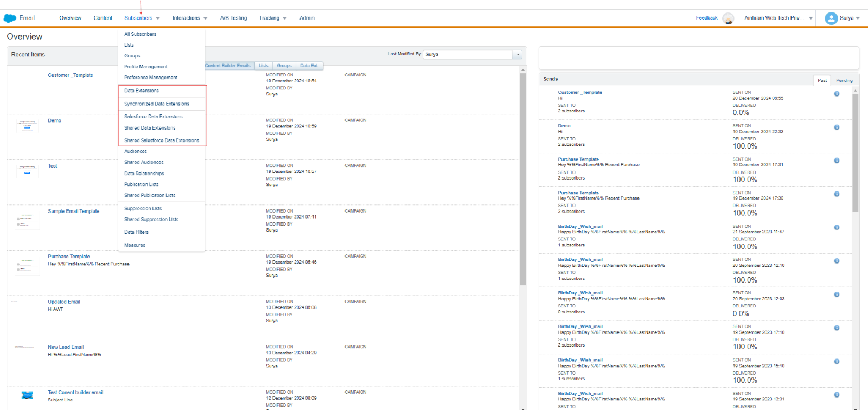Expand the Tracking menu dropdown
The width and height of the screenshot is (868, 410).
(x=273, y=18)
